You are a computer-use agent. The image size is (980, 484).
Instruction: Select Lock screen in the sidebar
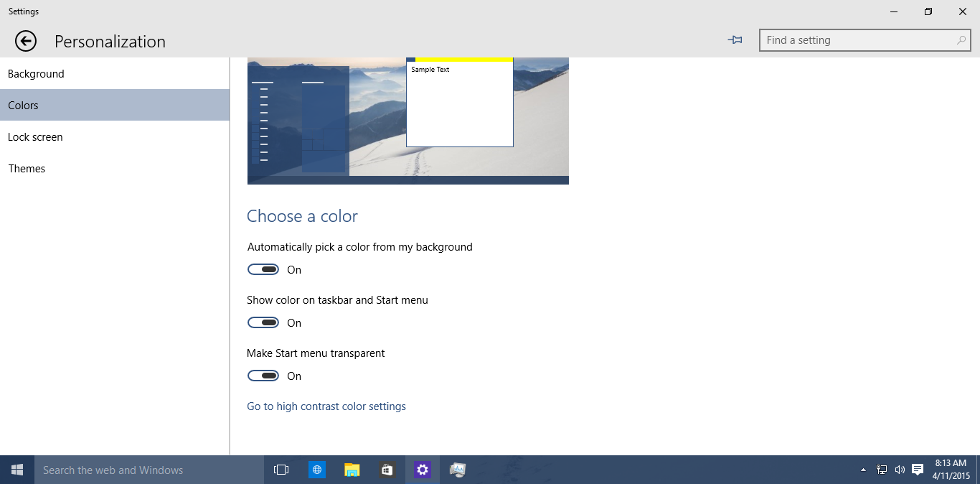click(115, 136)
